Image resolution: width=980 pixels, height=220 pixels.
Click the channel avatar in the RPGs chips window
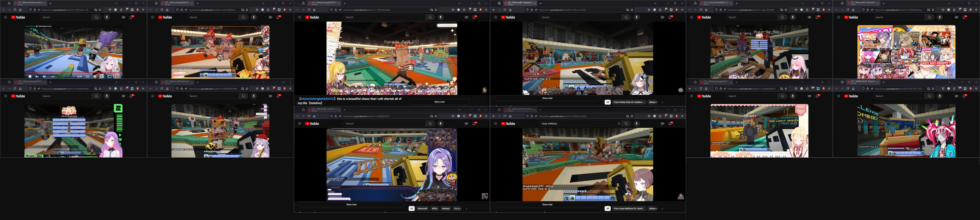tap(485, 196)
